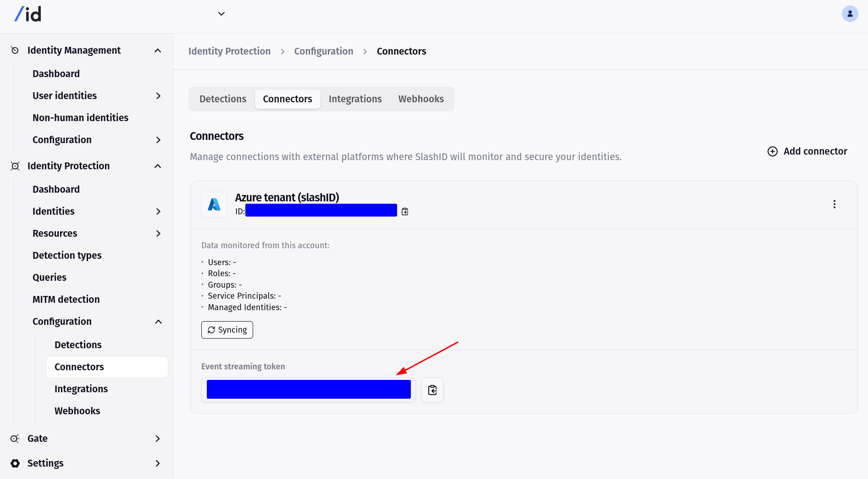
Task: Expand the Resources submenu
Action: point(158,234)
